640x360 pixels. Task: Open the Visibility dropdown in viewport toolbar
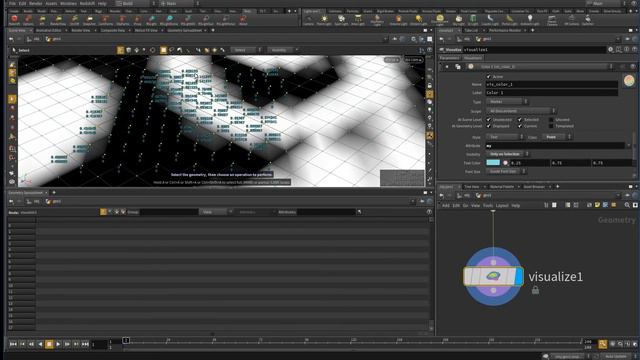coord(282,50)
